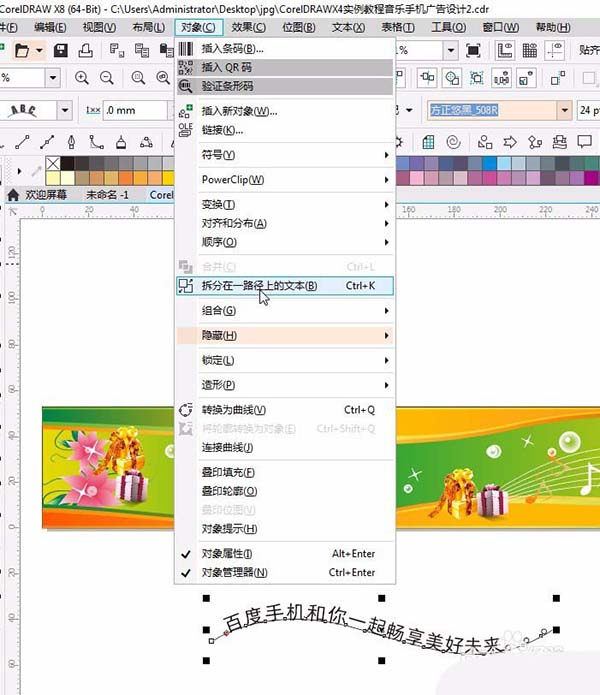Click the Save floppy disk icon
The image size is (600, 695).
pos(60,51)
